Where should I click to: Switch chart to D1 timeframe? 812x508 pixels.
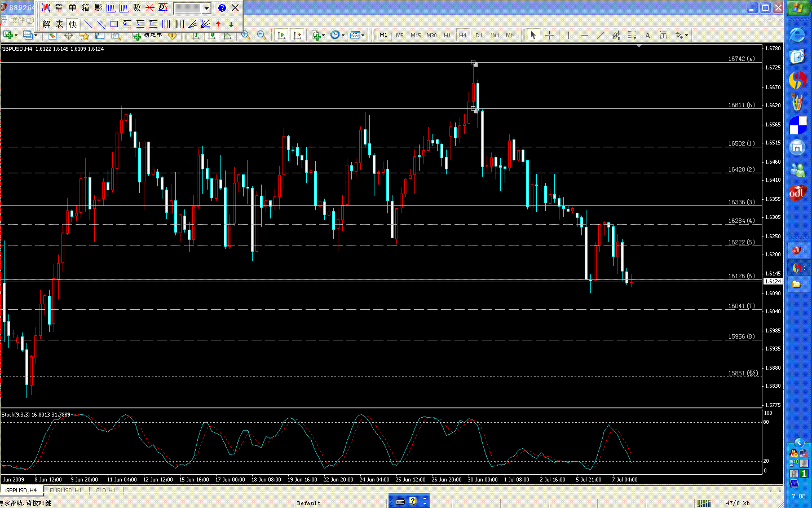click(x=479, y=35)
